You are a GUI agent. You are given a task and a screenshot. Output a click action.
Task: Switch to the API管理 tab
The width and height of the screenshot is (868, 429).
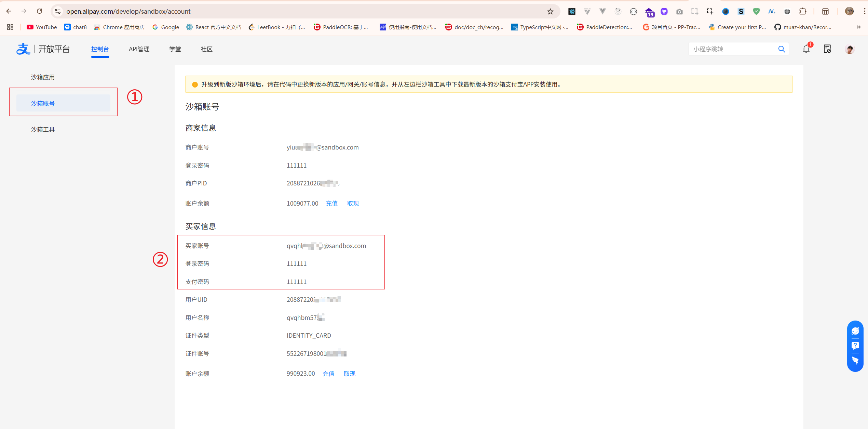click(139, 49)
